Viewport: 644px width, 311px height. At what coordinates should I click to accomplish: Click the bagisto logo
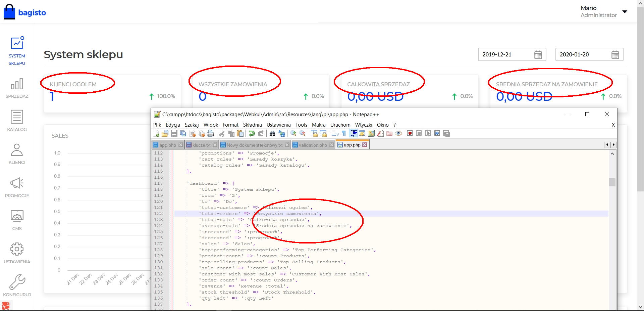(x=25, y=12)
